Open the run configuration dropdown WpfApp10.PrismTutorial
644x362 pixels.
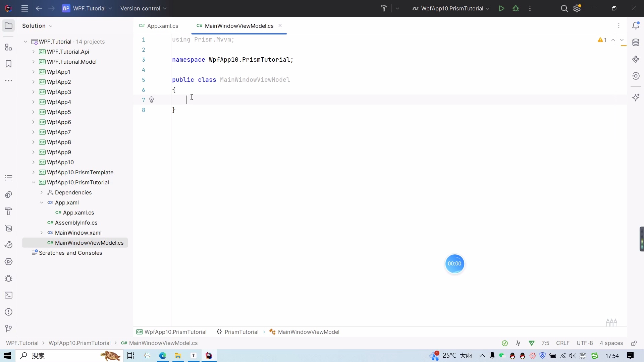point(450,8)
